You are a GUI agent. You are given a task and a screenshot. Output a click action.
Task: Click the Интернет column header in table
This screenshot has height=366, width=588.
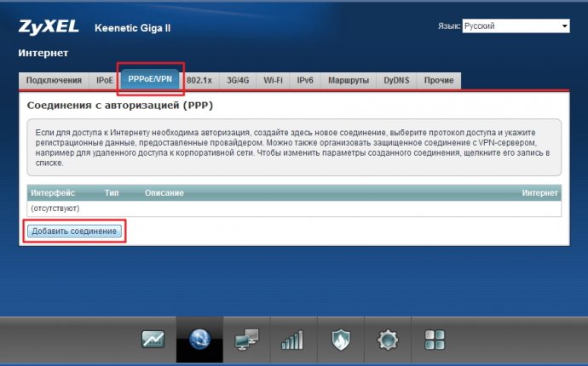click(540, 193)
